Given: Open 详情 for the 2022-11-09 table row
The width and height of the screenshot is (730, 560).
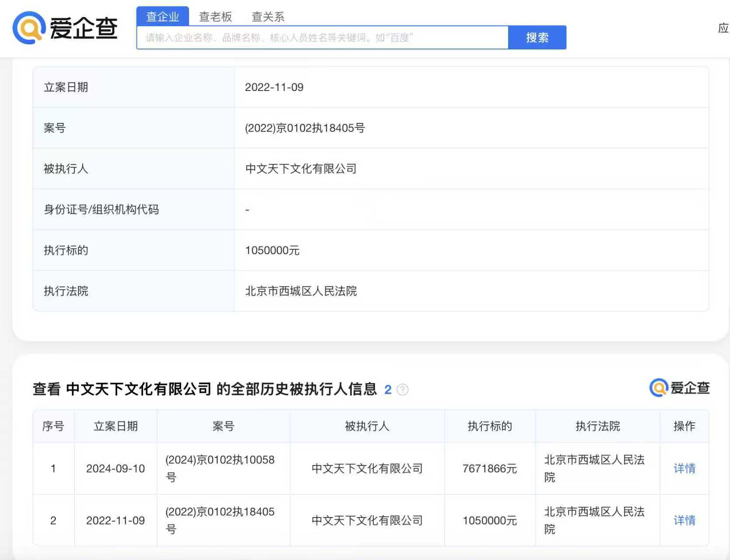Looking at the screenshot, I should point(684,520).
